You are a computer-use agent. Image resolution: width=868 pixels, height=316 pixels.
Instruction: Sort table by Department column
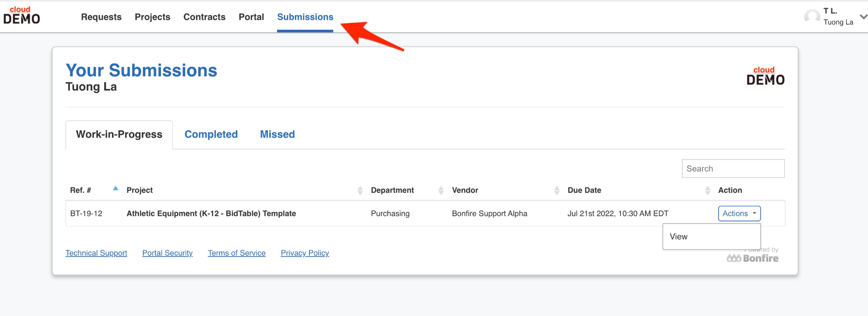(441, 190)
